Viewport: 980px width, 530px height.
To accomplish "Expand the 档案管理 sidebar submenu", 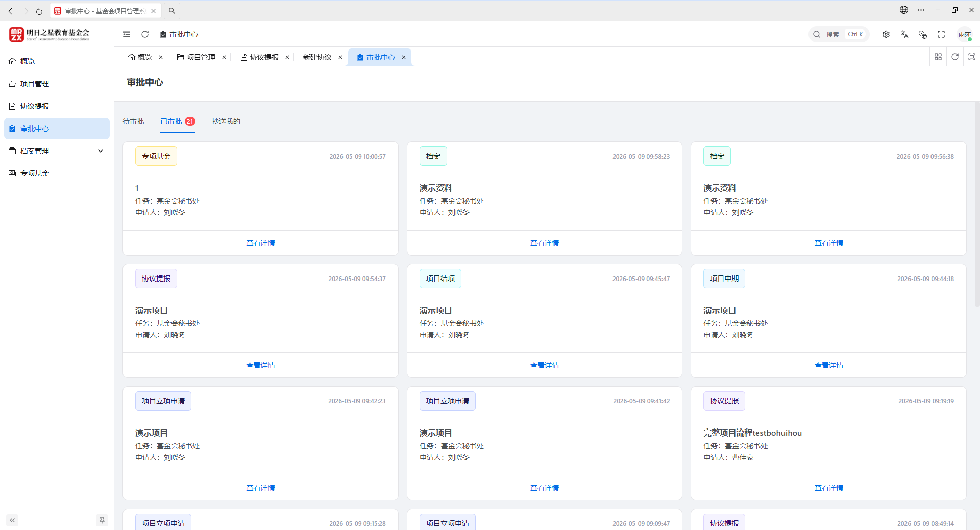I will (x=101, y=151).
